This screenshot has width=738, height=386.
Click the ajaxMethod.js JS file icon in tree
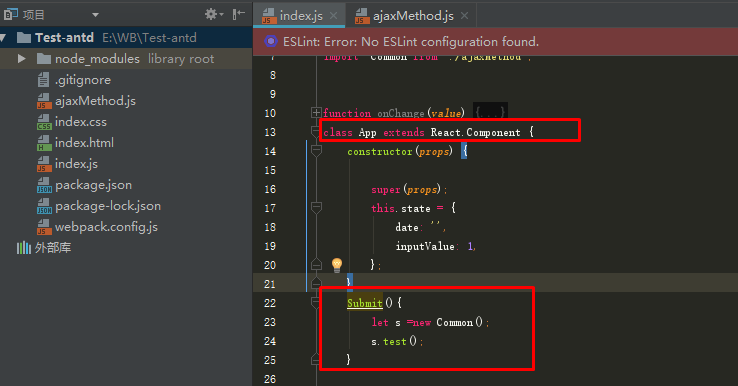(44, 101)
